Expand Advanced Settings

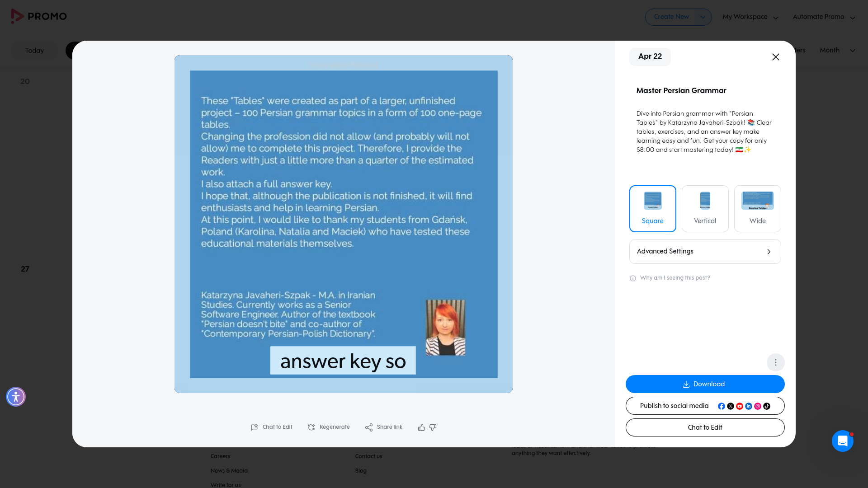pyautogui.click(x=704, y=251)
